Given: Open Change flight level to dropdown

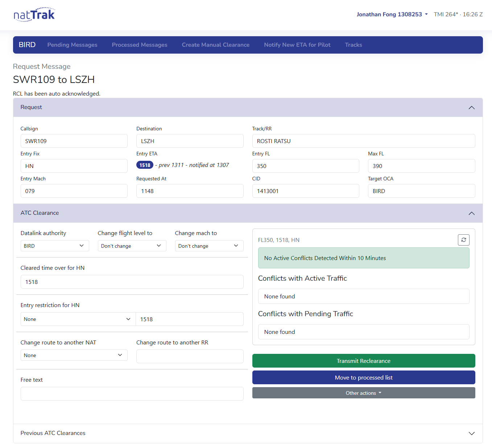Looking at the screenshot, I should [x=132, y=246].
